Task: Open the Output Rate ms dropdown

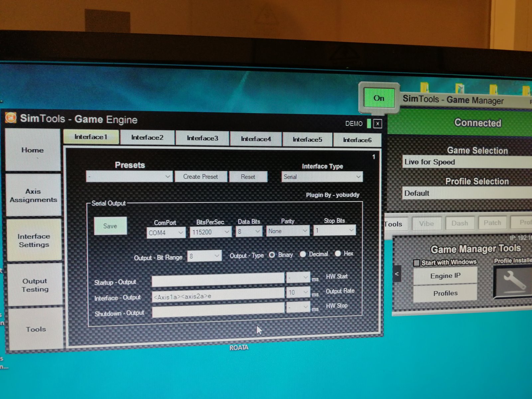Action: coord(298,292)
